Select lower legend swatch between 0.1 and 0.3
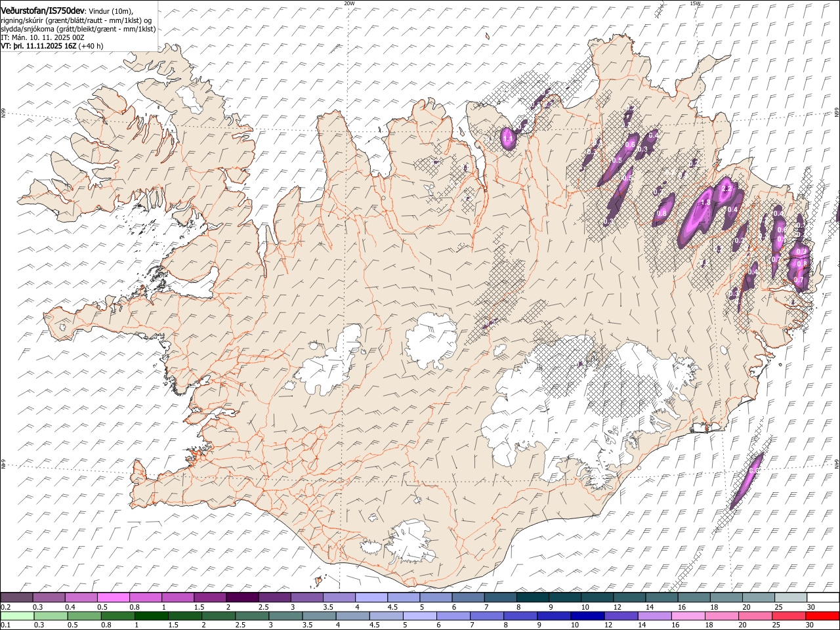Image resolution: width=840 pixels, height=630 pixels. pos(16,616)
